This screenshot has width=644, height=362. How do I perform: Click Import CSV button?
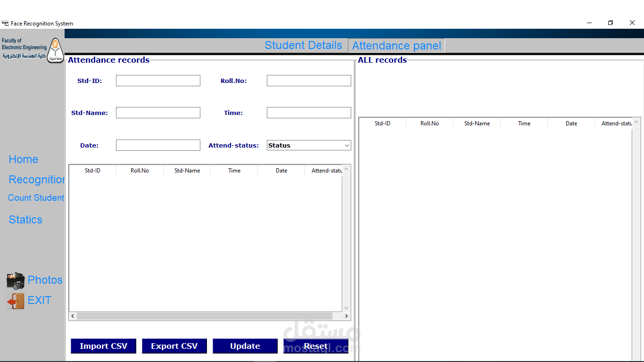pos(103,346)
